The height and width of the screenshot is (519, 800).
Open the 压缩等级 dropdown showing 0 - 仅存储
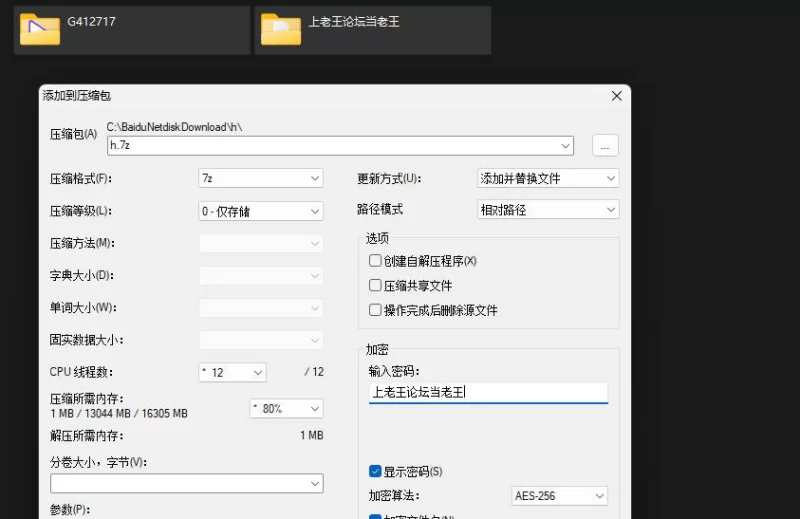[x=261, y=211]
